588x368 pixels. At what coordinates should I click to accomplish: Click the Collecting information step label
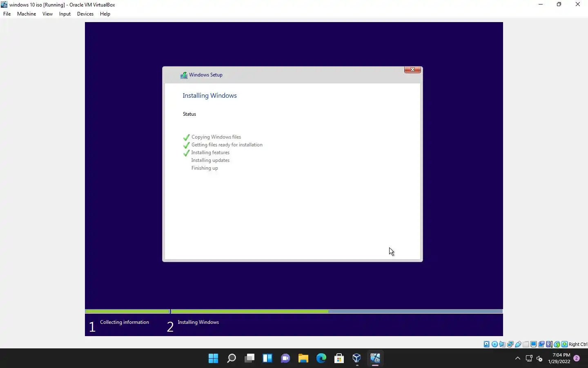pos(124,322)
